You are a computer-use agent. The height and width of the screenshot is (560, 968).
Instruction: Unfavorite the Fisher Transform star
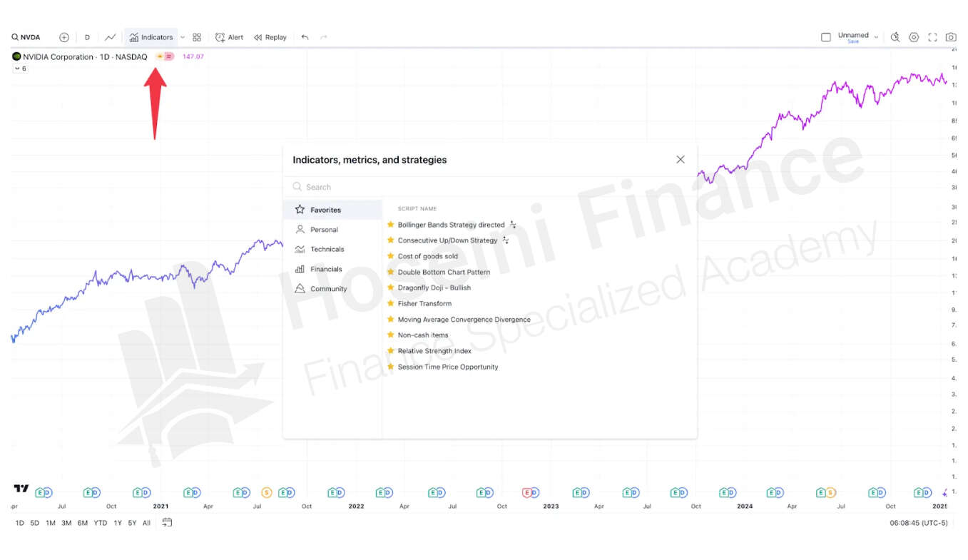click(390, 303)
